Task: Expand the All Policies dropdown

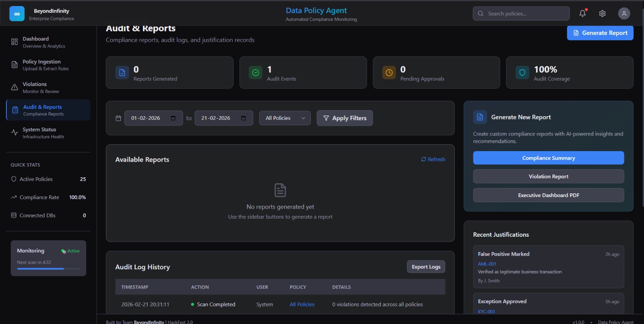Action: point(285,118)
